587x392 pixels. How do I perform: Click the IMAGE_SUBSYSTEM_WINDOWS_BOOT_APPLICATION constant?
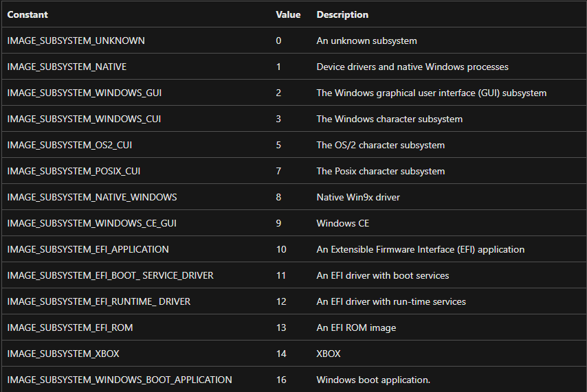[120, 380]
